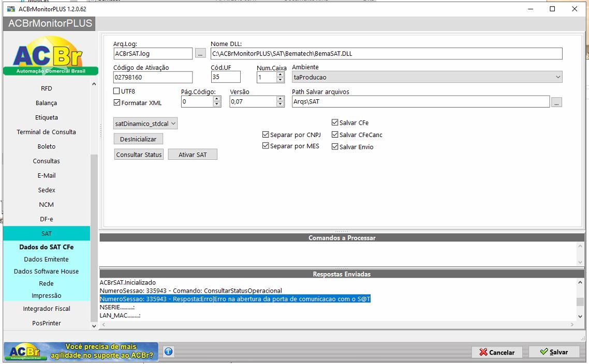
Task: Uncheck Salvar CFeCanc
Action: click(335, 134)
